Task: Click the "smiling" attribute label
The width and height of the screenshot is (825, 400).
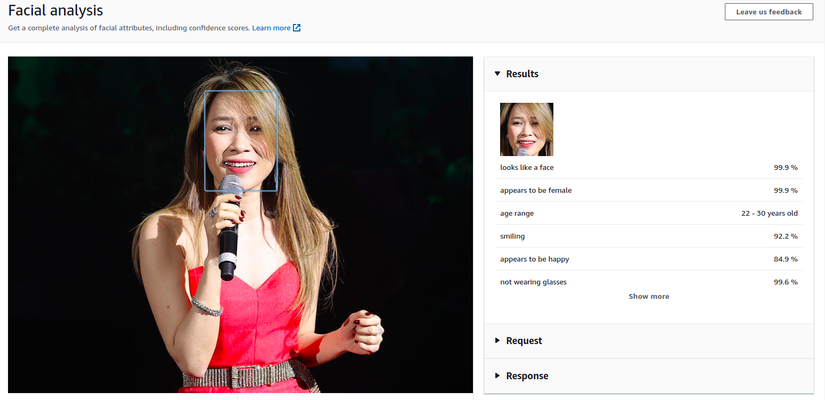Action: pos(512,236)
